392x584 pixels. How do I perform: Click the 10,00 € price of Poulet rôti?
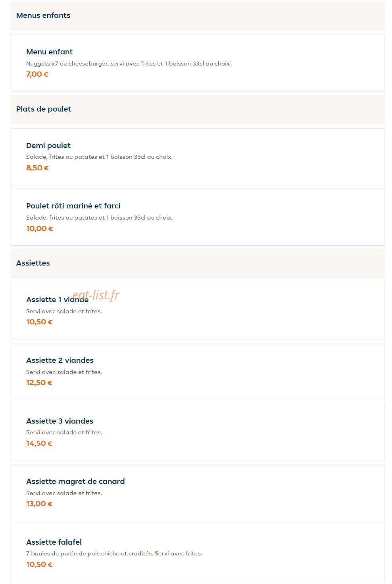(x=40, y=229)
